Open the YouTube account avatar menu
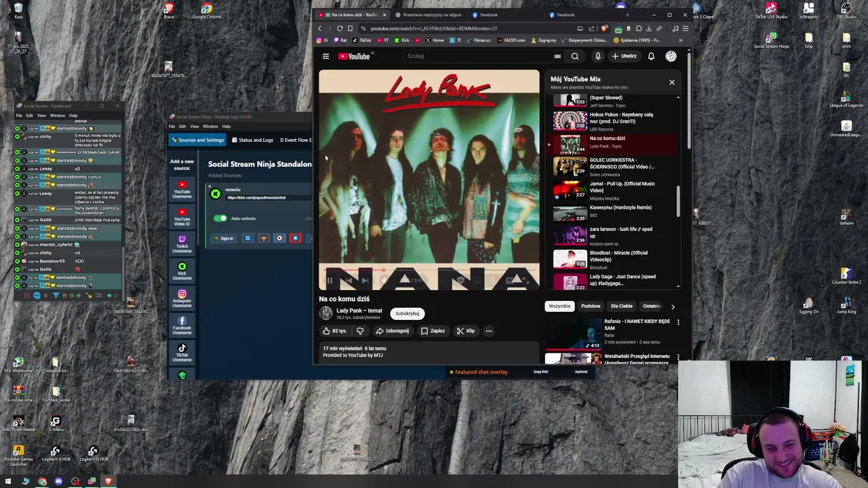868x488 pixels. (x=671, y=56)
